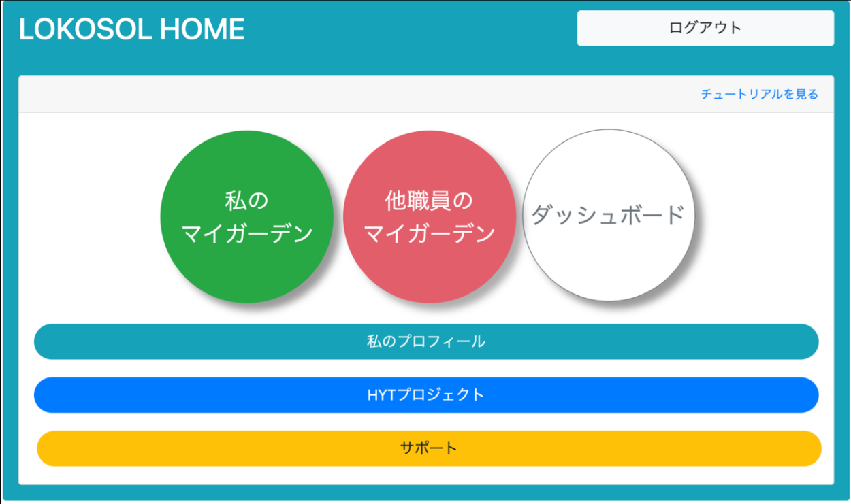View other staff members' My Garden
Viewport: 851px width, 504px height.
(x=430, y=217)
